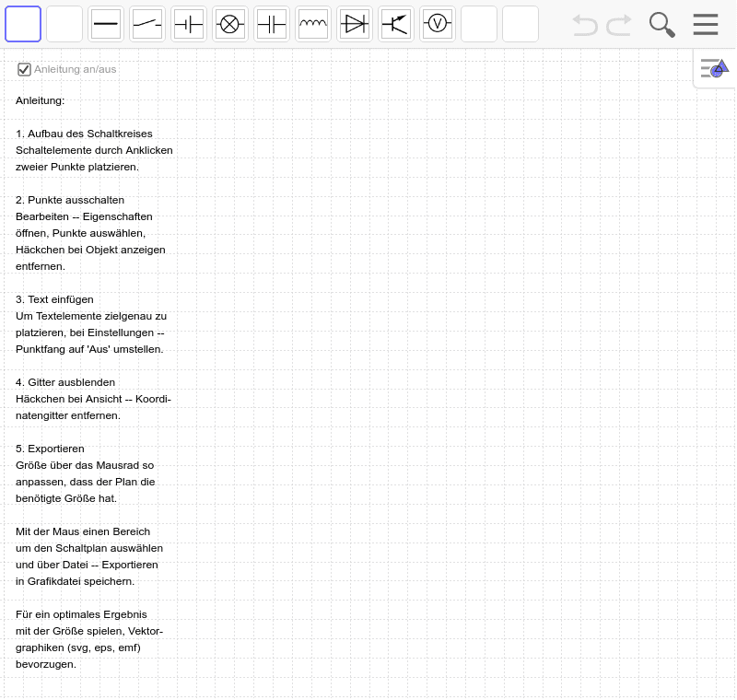
Task: Select the capacitor tool
Action: (272, 24)
